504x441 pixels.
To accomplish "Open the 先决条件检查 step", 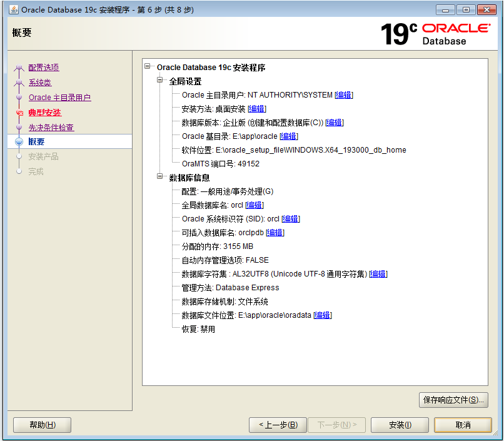I will coord(51,128).
